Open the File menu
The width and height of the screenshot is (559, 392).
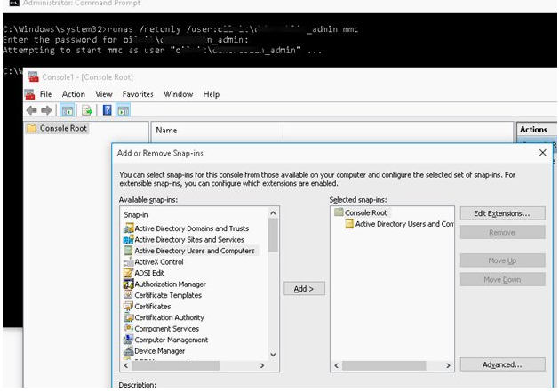click(45, 94)
